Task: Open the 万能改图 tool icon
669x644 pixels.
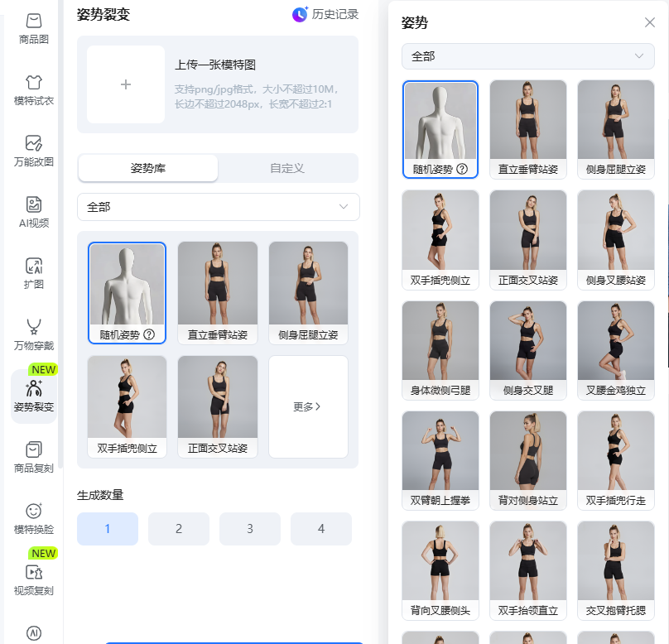Action: click(33, 142)
